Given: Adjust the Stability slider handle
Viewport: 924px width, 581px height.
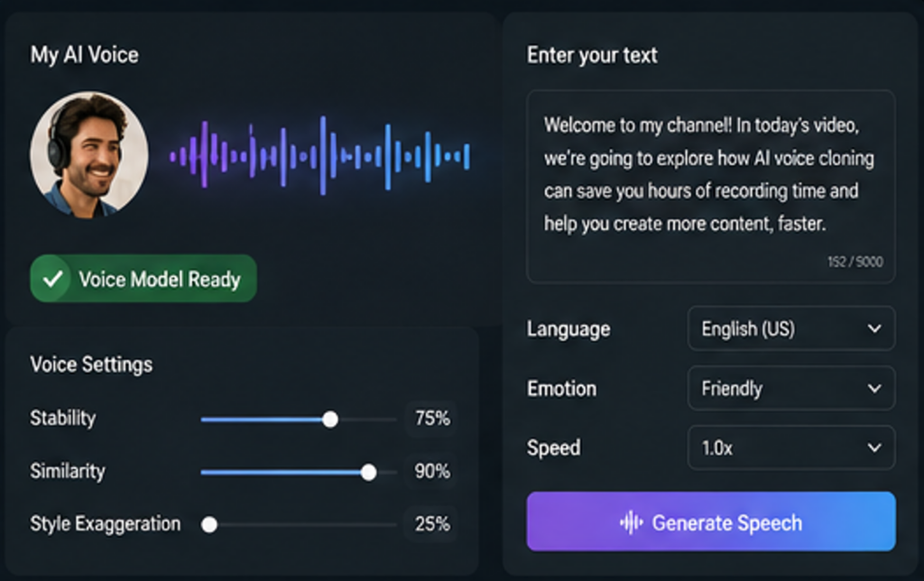Looking at the screenshot, I should pos(330,419).
